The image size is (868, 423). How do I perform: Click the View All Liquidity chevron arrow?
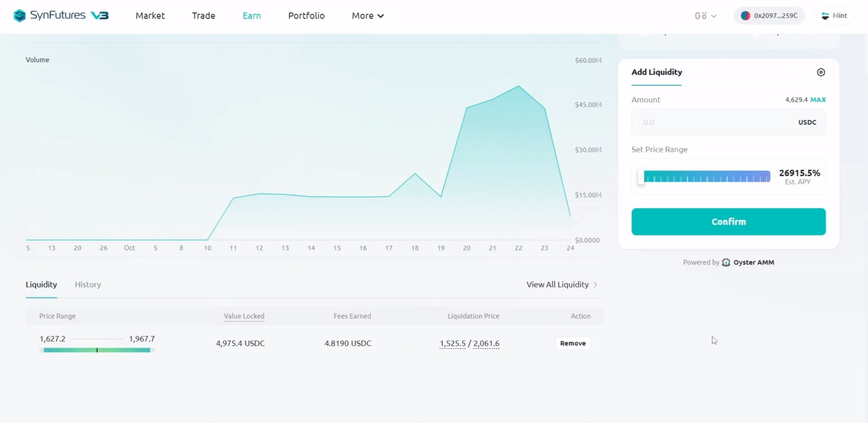(596, 284)
